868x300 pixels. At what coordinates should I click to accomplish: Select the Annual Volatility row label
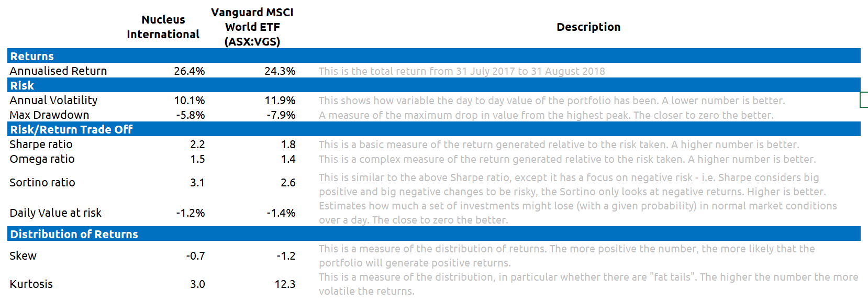(53, 100)
